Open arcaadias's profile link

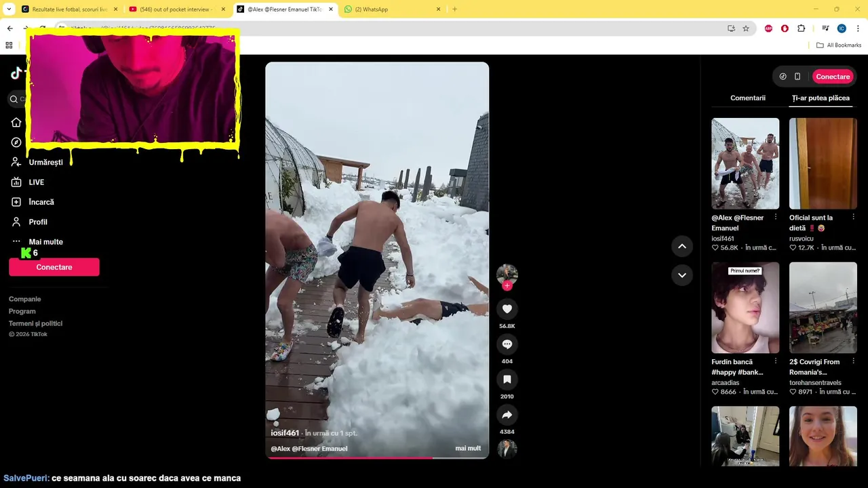coord(725,383)
